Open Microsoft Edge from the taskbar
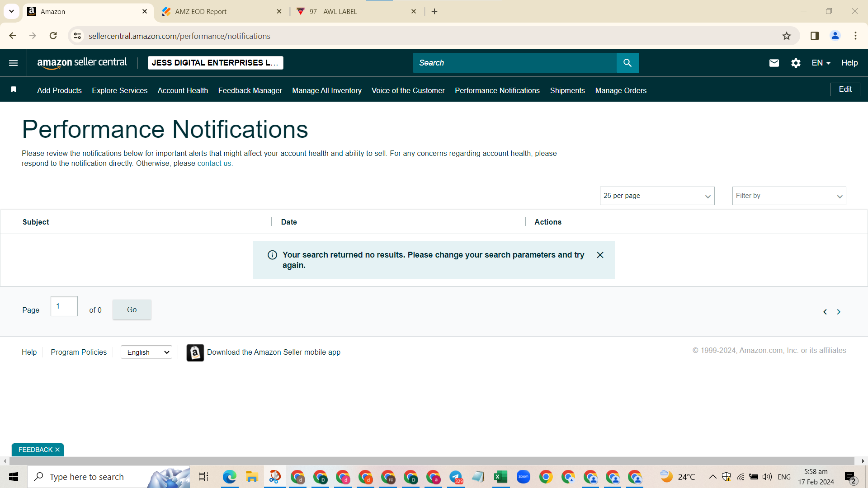This screenshot has width=868, height=488. [230, 477]
